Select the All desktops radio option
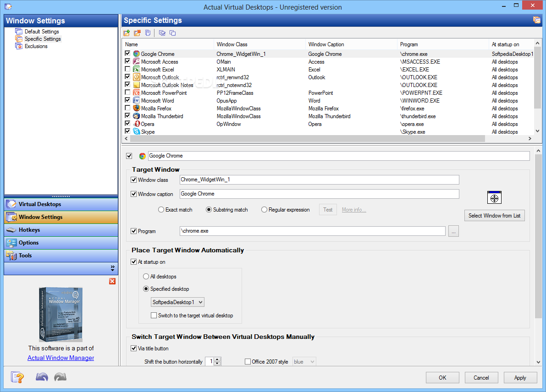 coord(146,277)
